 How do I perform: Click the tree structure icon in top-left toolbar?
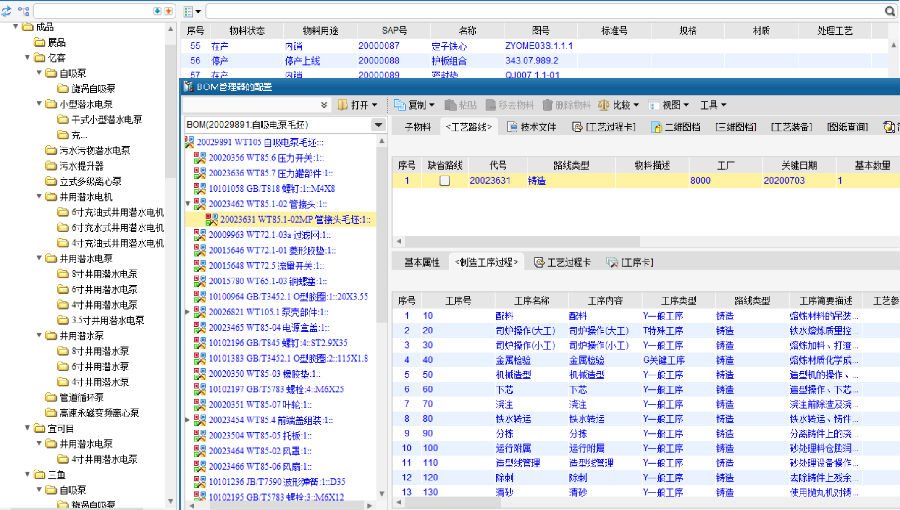point(24,10)
